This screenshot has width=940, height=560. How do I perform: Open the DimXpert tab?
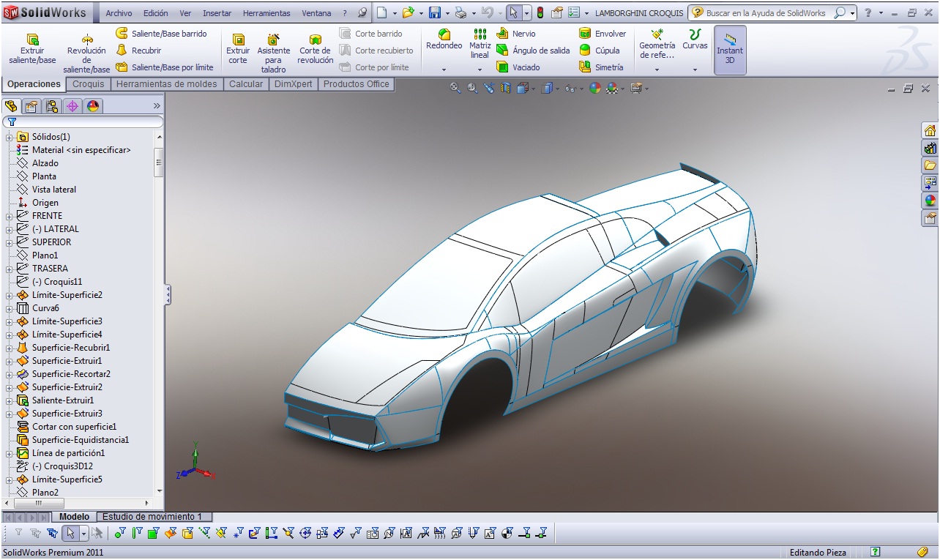point(293,84)
